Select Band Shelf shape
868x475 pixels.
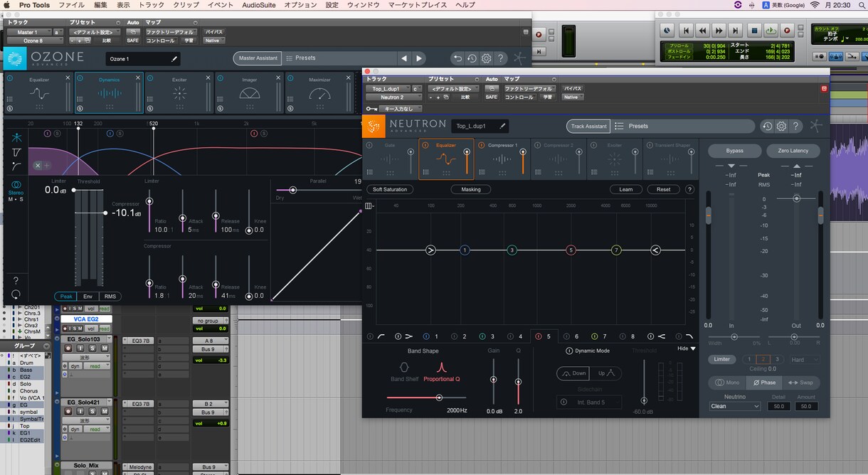404,371
